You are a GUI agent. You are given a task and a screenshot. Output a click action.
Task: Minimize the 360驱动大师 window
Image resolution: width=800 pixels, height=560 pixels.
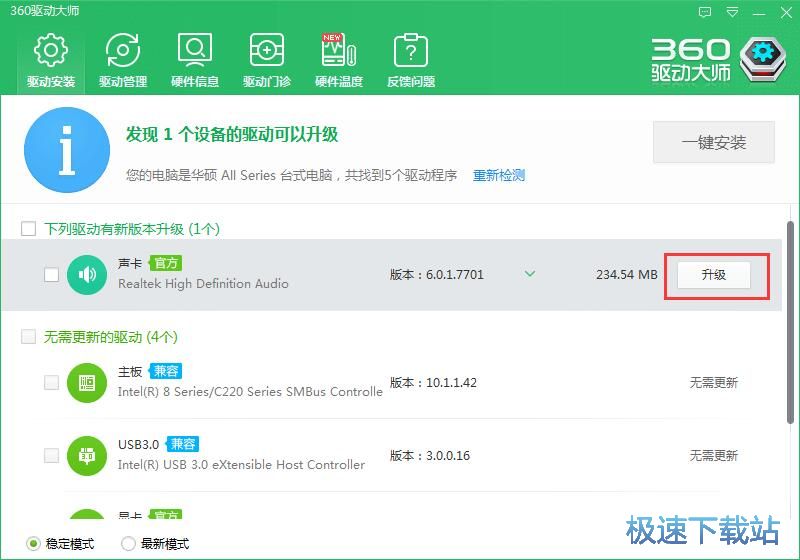tap(759, 12)
